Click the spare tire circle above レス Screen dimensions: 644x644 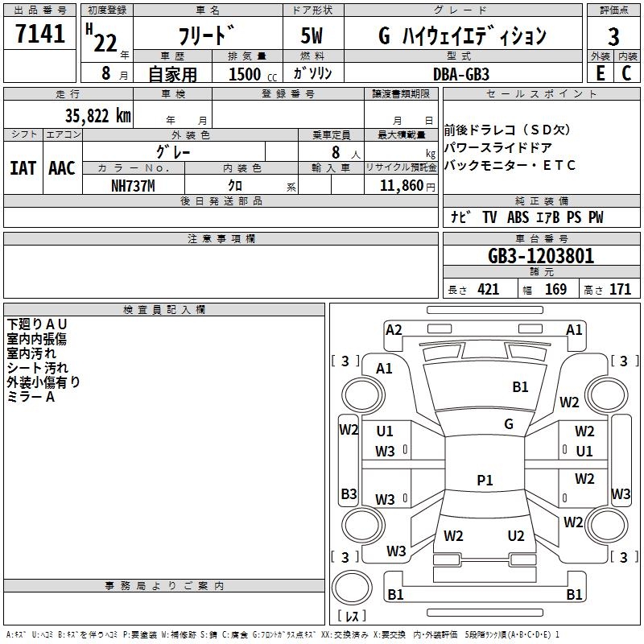(352, 588)
